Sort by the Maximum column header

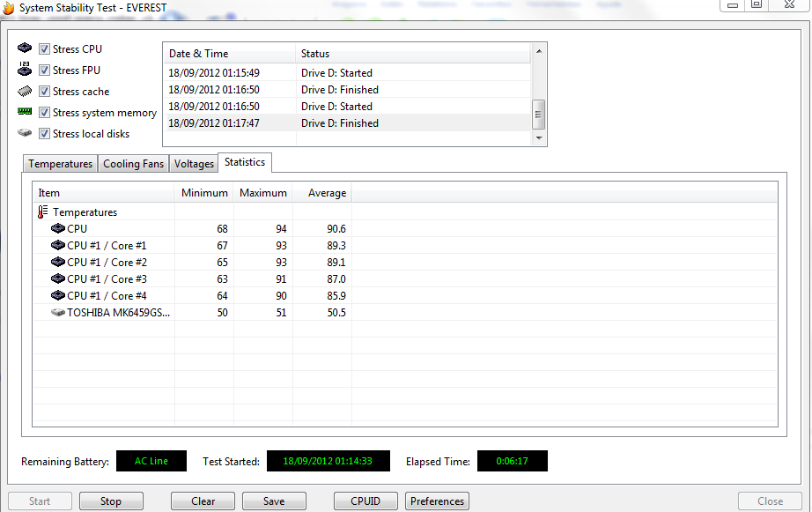[262, 193]
